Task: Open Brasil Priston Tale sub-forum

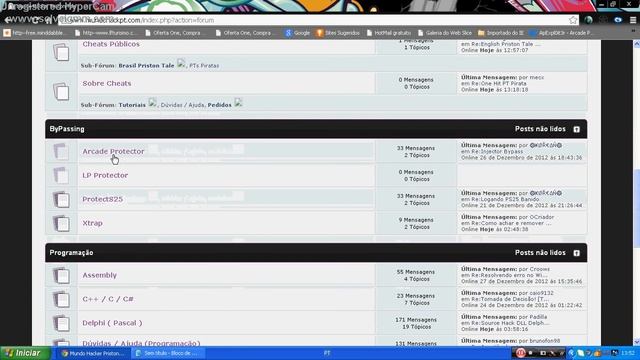Action: 146,65
